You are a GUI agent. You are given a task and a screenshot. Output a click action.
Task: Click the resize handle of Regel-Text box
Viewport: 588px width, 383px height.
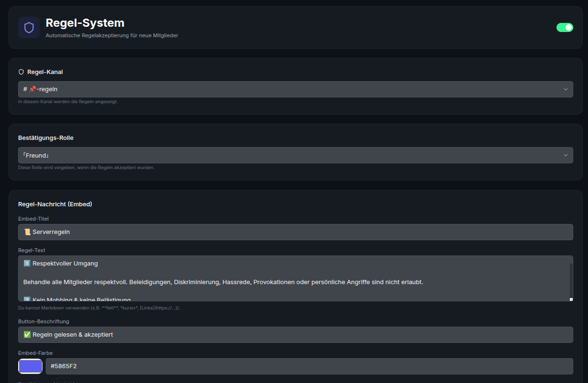pos(571,299)
